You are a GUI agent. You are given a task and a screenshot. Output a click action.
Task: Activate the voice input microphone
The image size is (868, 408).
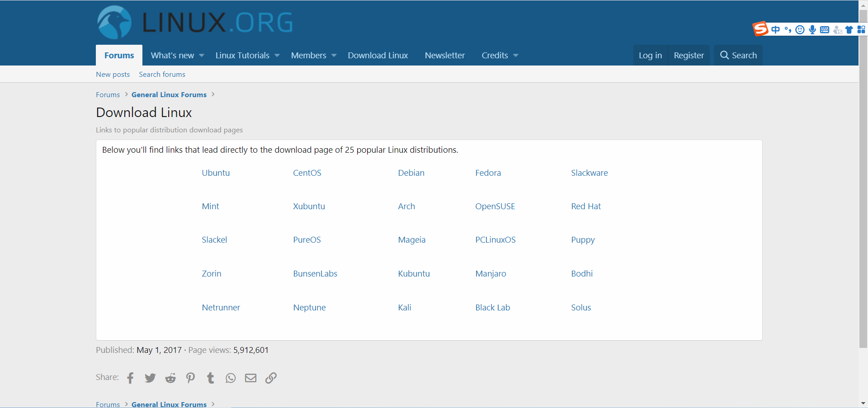[x=812, y=30]
